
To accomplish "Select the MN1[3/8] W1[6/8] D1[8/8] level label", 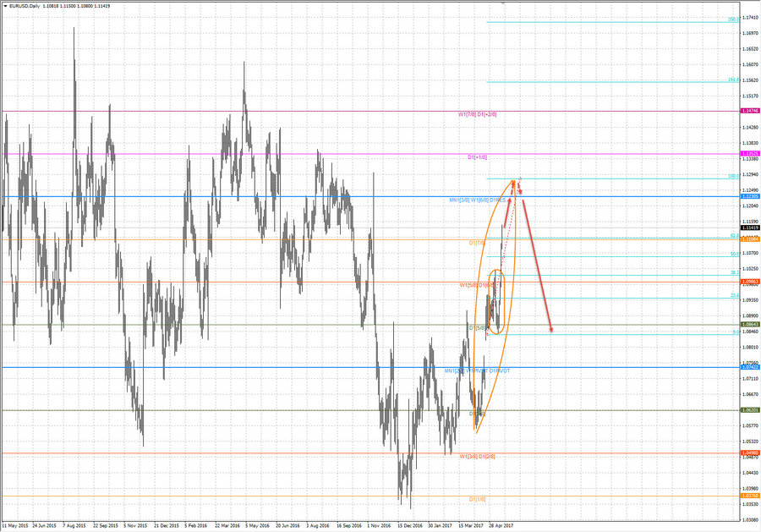I will click(474, 200).
